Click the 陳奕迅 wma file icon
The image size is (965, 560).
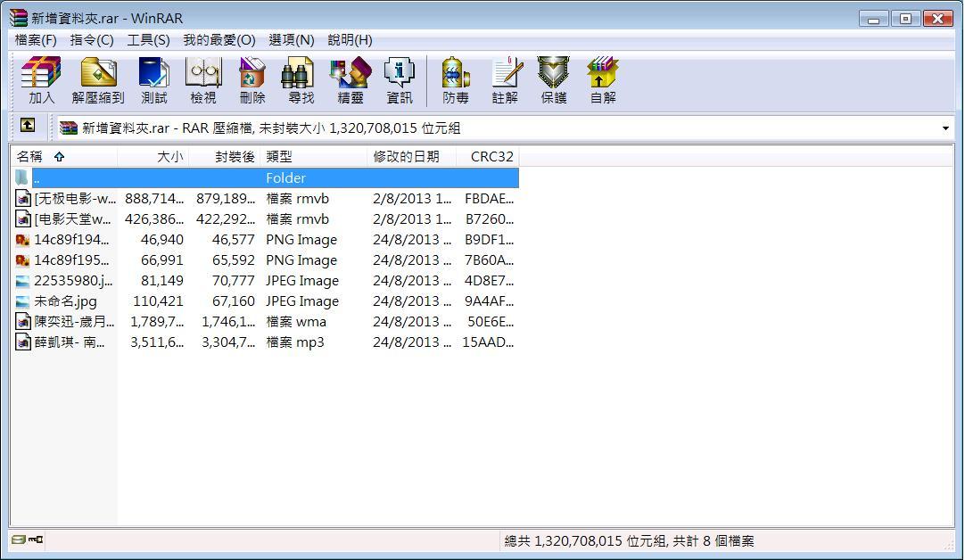pyautogui.click(x=23, y=321)
